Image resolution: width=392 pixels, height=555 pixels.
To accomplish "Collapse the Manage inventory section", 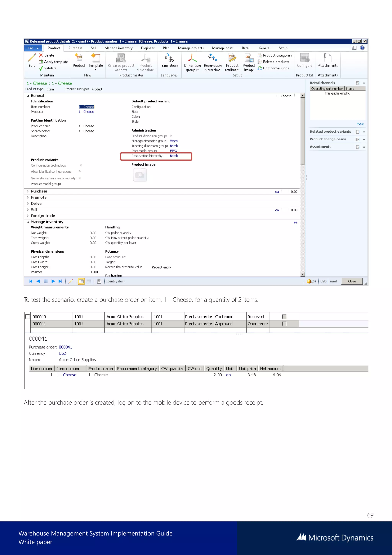I will tap(28, 222).
